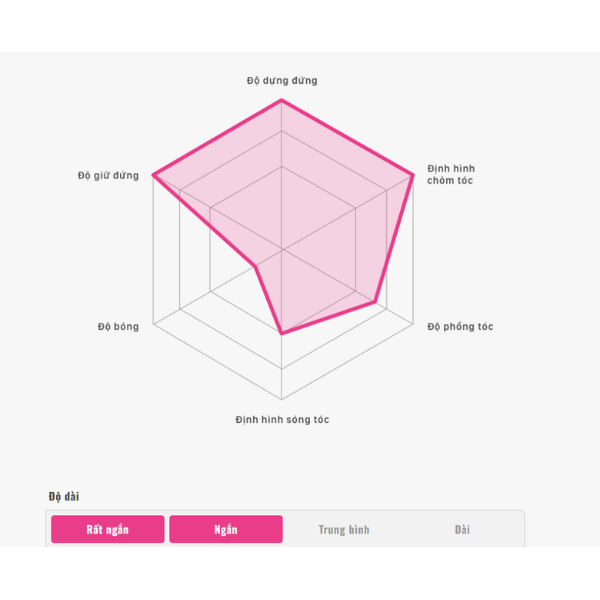Viewport: 600px width, 600px height.
Task: Click the pink data point on Độ phồng tóc axis
Action: click(x=375, y=302)
